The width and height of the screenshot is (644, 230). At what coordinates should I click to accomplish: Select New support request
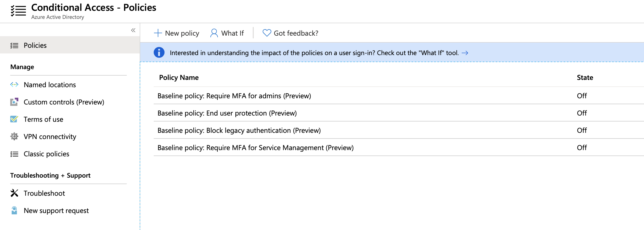click(56, 211)
